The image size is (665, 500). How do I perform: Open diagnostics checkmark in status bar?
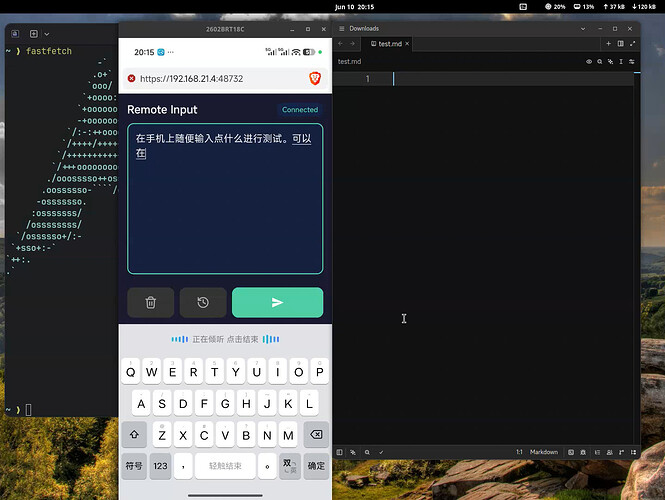pos(381,452)
